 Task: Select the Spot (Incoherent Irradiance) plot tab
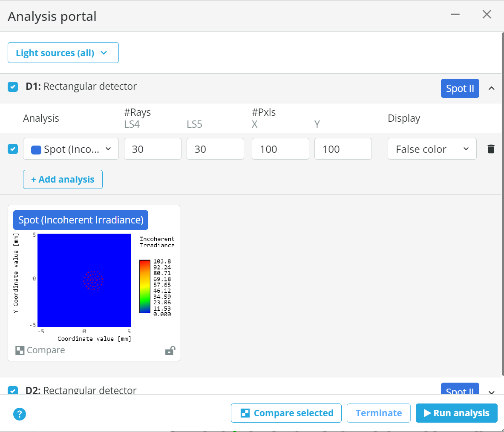coord(81,220)
